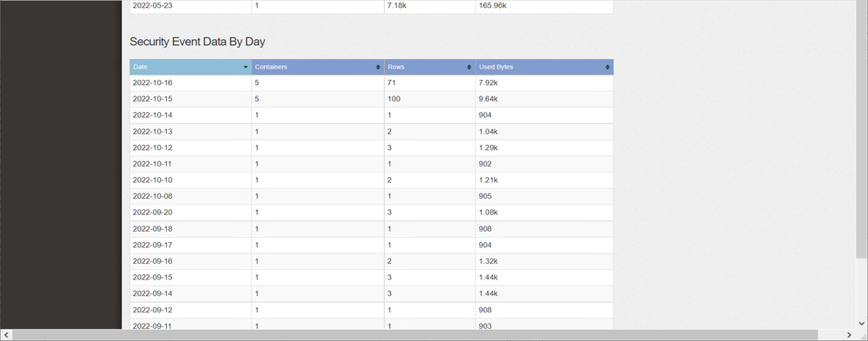The height and width of the screenshot is (341, 868).
Task: Click Used Bytes value 165.96k in top table
Action: tap(493, 5)
